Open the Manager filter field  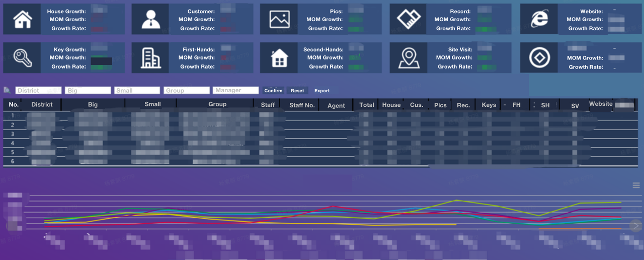click(235, 90)
